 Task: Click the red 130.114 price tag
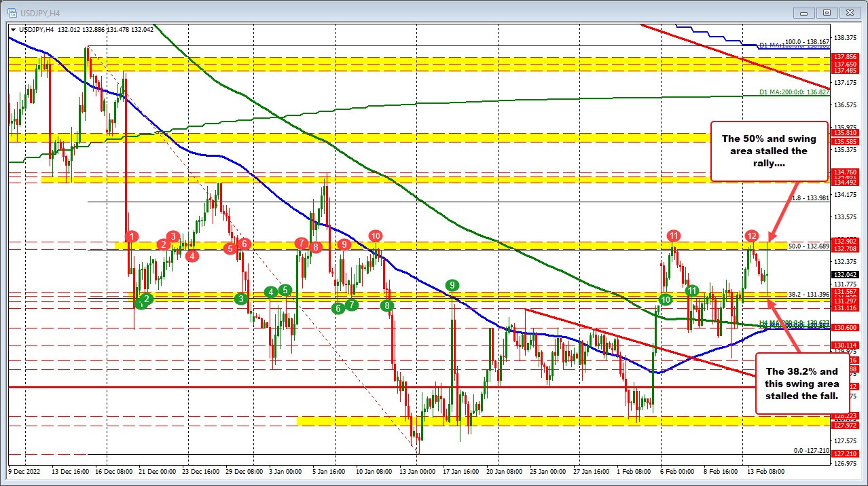[845, 345]
